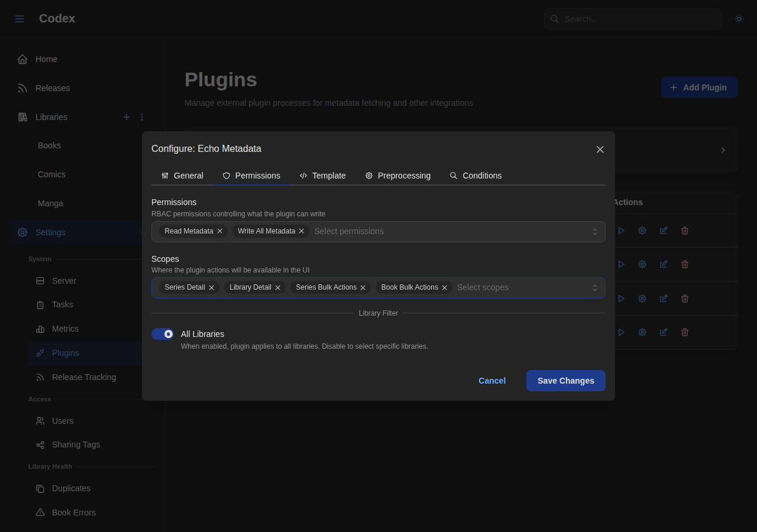The image size is (757, 532).
Task: Click the Release Tracking feed icon
Action: 40,377
